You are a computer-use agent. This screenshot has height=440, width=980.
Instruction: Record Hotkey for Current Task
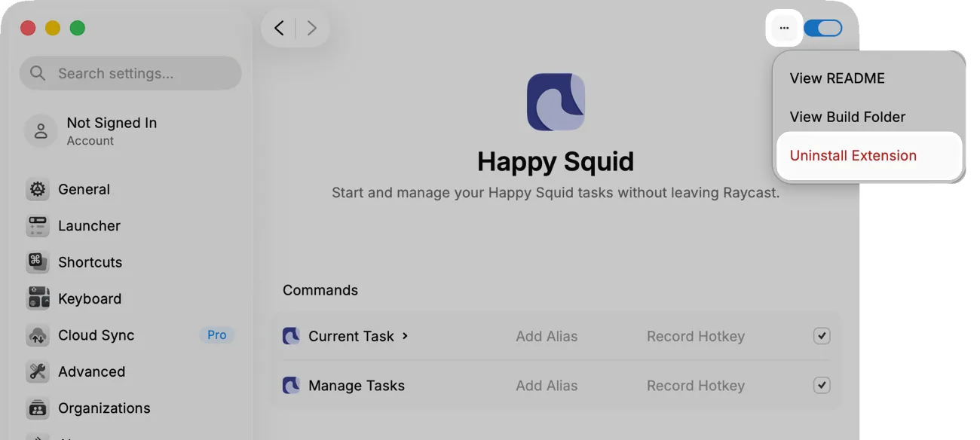(696, 337)
